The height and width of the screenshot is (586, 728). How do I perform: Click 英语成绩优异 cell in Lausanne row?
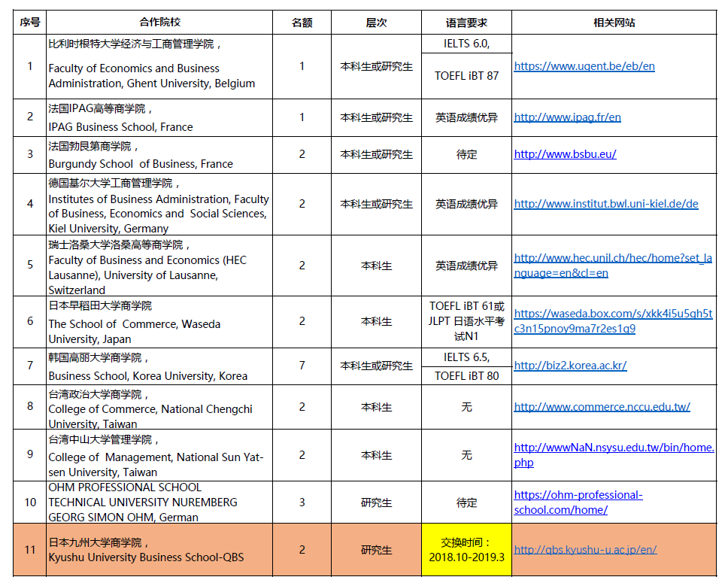pyautogui.click(x=466, y=266)
